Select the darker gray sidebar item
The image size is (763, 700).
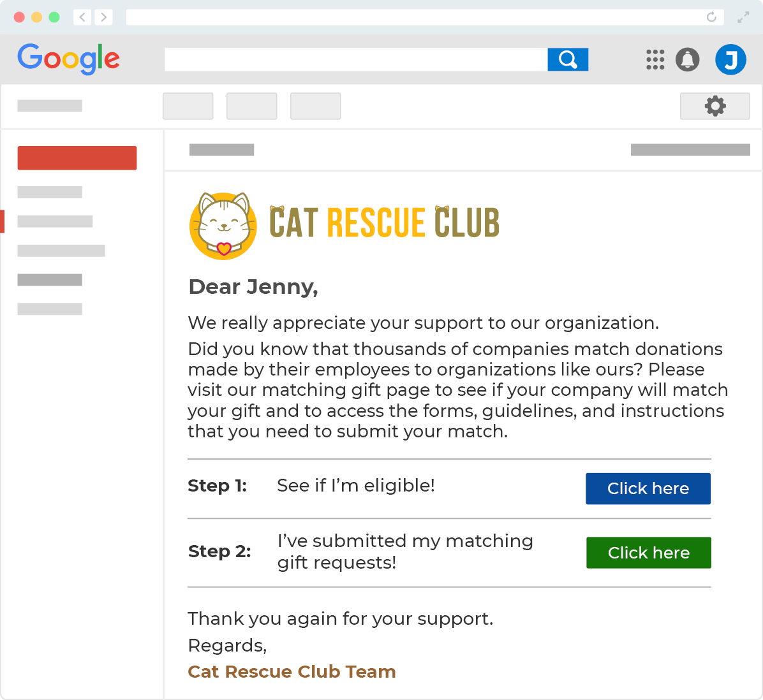pos(50,280)
